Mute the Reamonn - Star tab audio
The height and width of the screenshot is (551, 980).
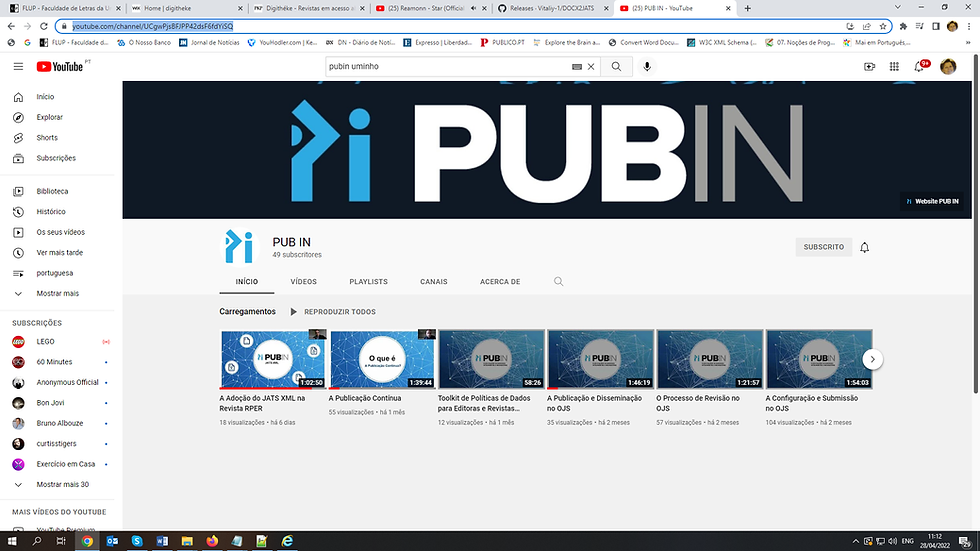(473, 8)
